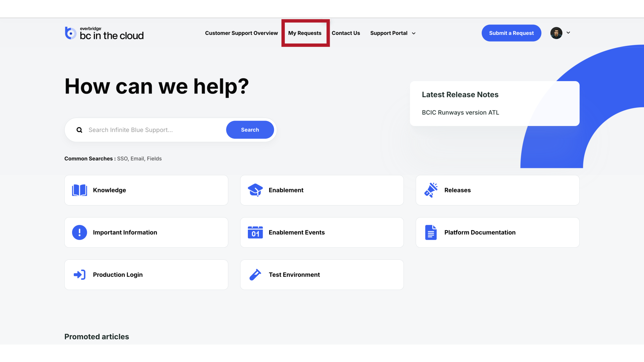Click the Platform Documentation file icon
This screenshot has width=644, height=362.
(x=431, y=232)
